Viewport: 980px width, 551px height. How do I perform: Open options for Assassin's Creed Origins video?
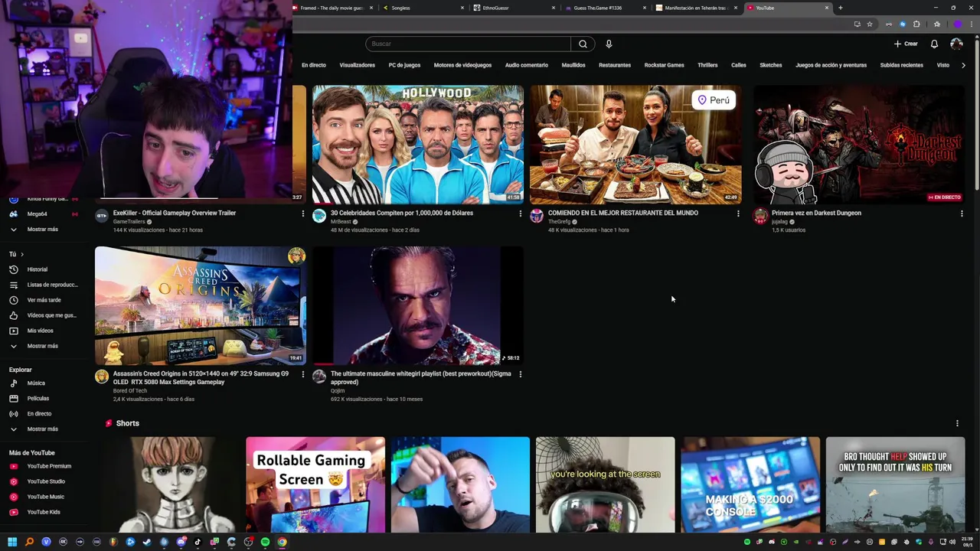tap(302, 374)
